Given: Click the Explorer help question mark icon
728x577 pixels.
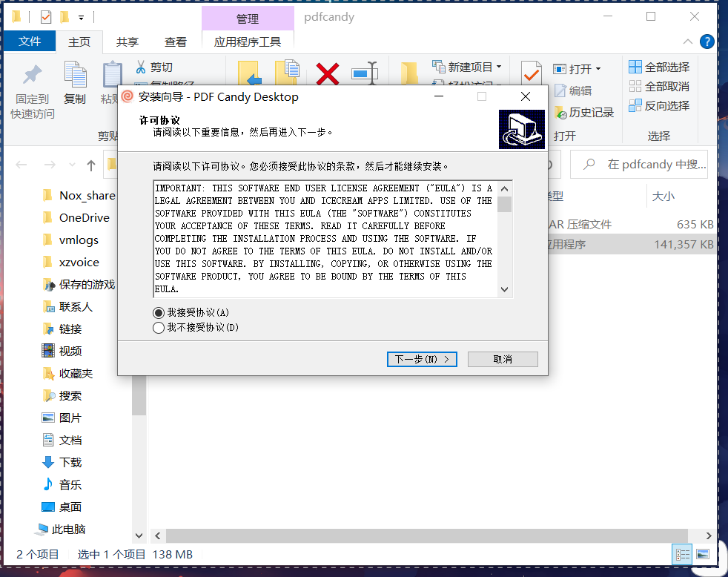Looking at the screenshot, I should point(707,42).
